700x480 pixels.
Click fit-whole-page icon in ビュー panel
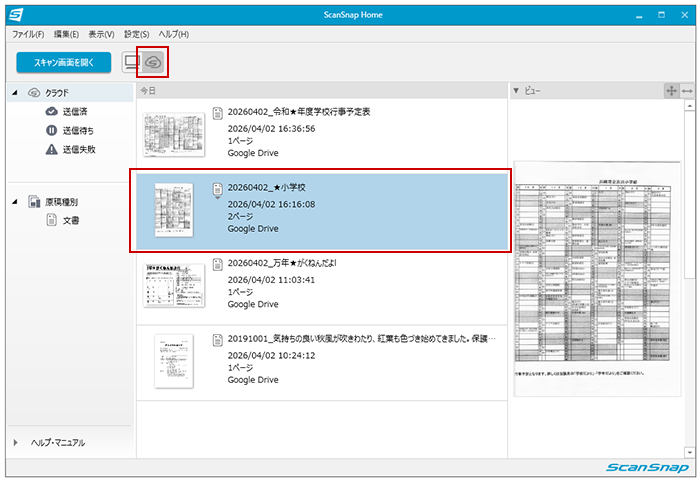click(671, 91)
